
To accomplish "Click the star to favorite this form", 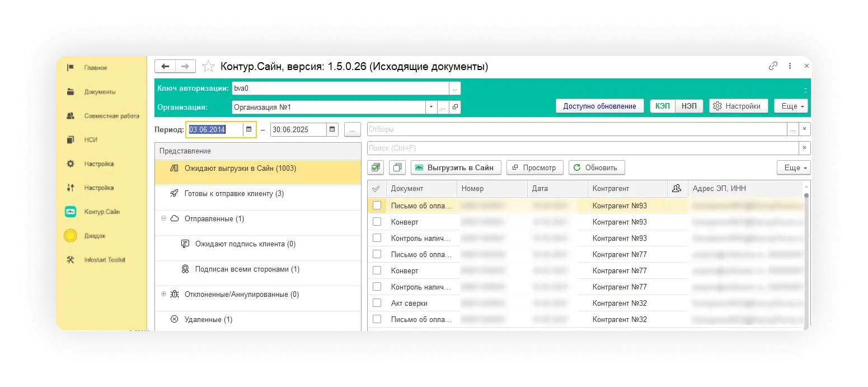I will tap(208, 66).
